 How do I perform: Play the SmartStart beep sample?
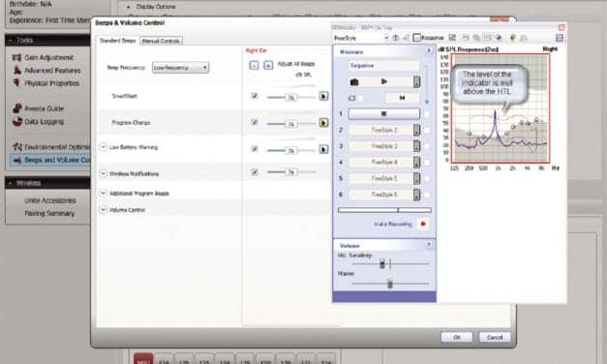[323, 96]
